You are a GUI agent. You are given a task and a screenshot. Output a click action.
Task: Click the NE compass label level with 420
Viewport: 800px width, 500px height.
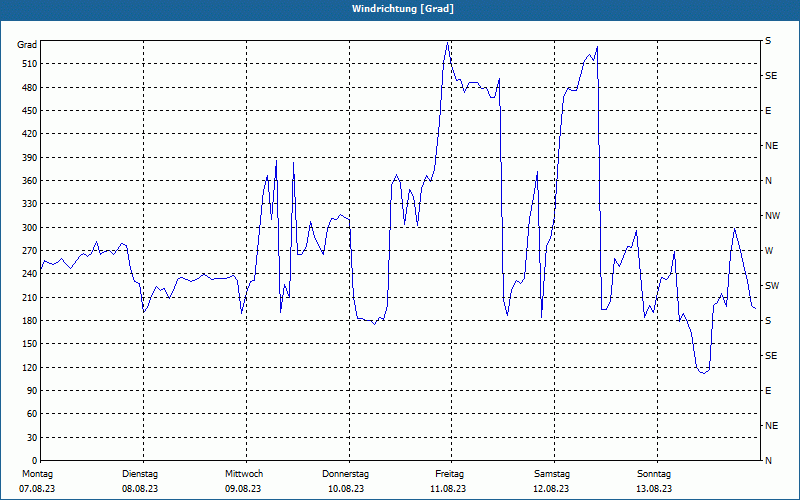771,146
